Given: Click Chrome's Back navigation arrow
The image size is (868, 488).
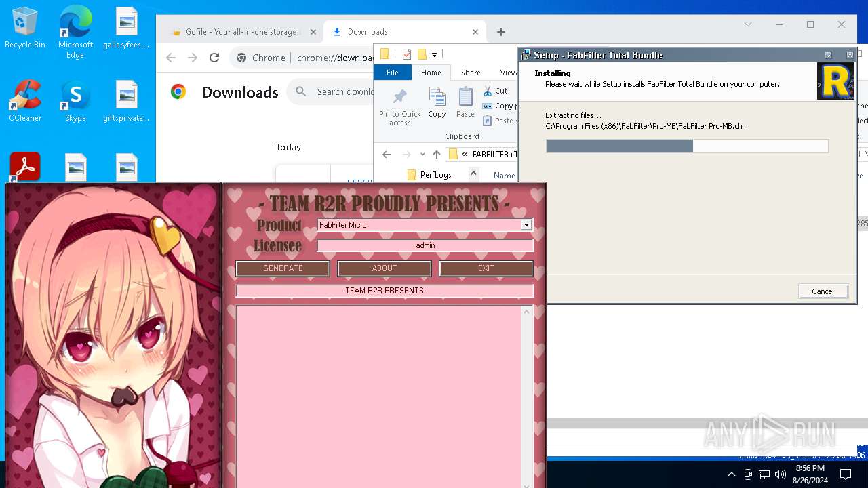Looking at the screenshot, I should pyautogui.click(x=171, y=58).
